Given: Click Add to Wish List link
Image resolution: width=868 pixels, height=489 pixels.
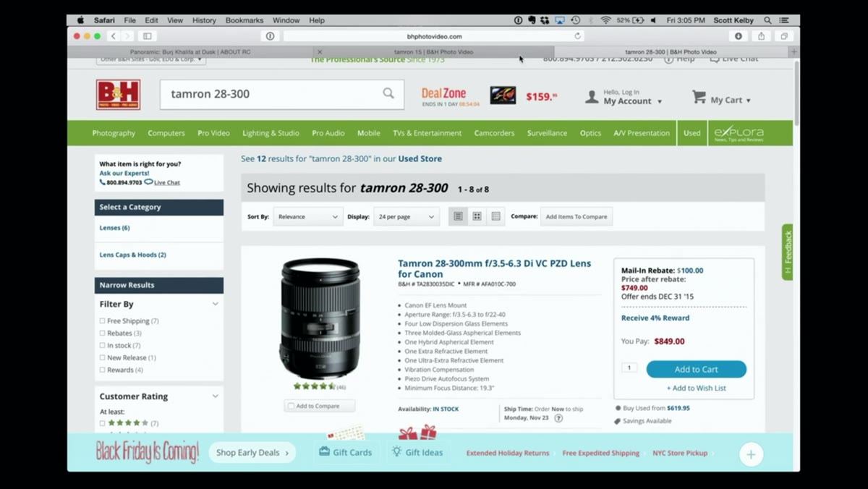Looking at the screenshot, I should pos(696,388).
